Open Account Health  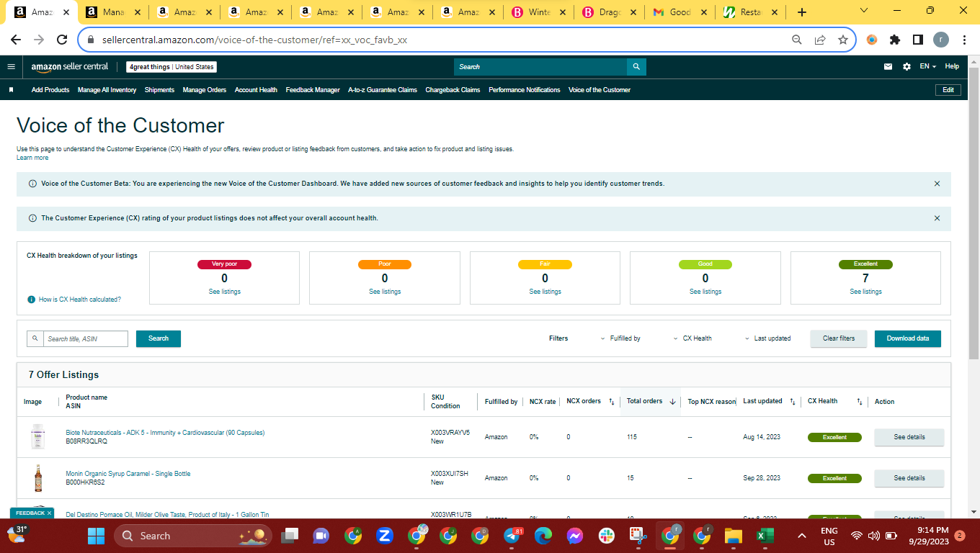pyautogui.click(x=256, y=90)
